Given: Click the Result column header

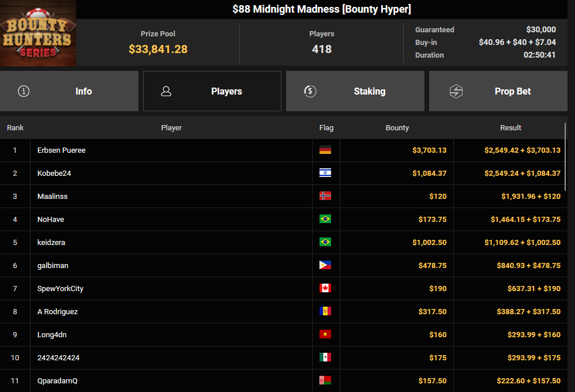Looking at the screenshot, I should 510,128.
